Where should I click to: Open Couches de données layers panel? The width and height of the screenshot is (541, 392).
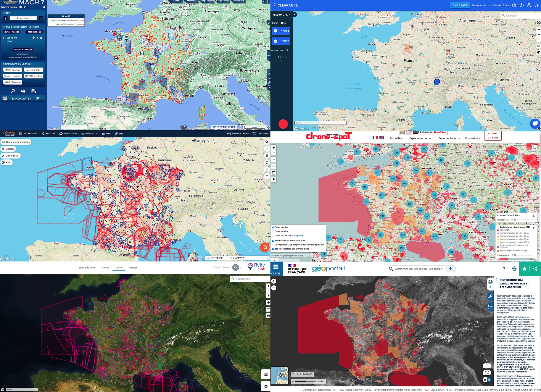click(x=16, y=142)
